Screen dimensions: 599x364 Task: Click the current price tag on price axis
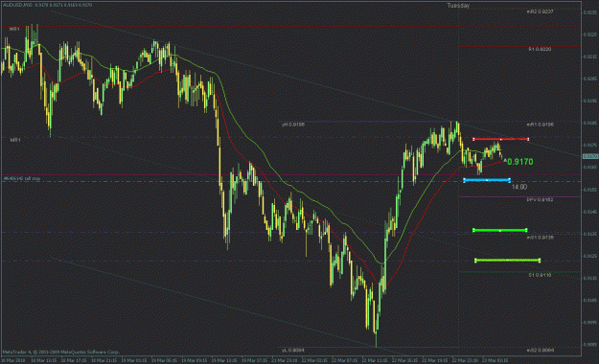click(x=590, y=156)
